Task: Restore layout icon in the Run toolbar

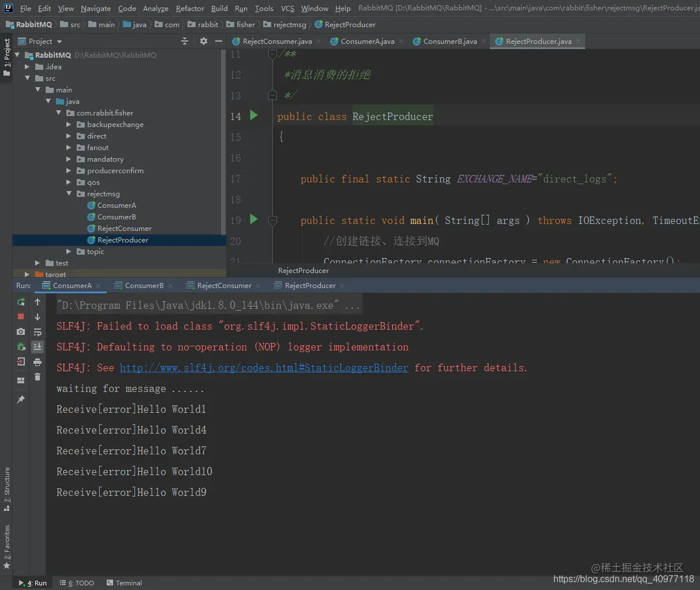Action: coord(21,380)
